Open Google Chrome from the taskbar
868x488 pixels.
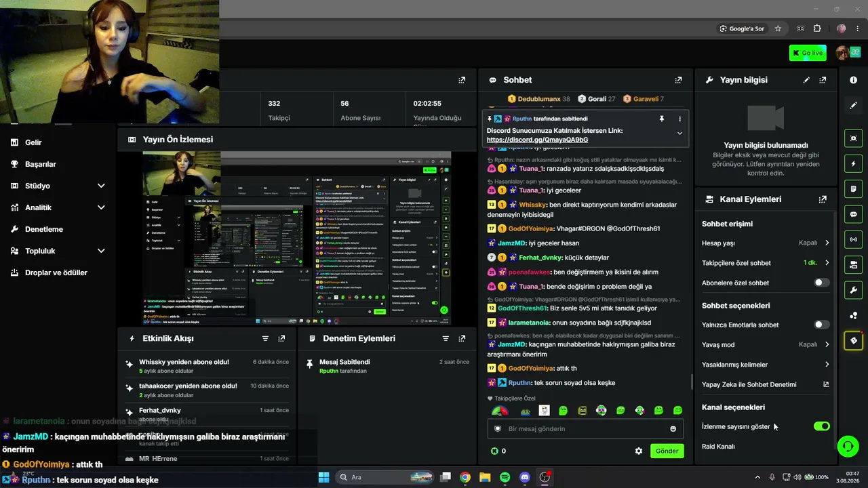pos(465,477)
